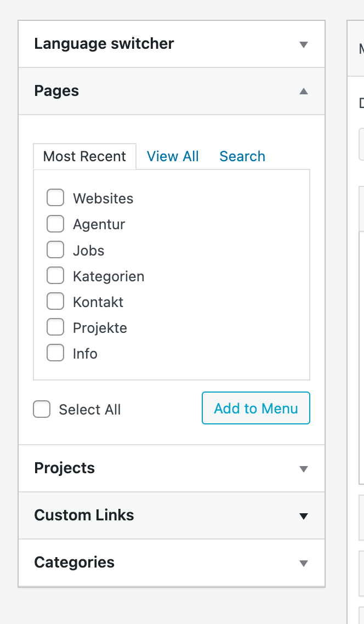Expand the Custom Links panel arrow
This screenshot has height=624, width=364.
(x=304, y=516)
